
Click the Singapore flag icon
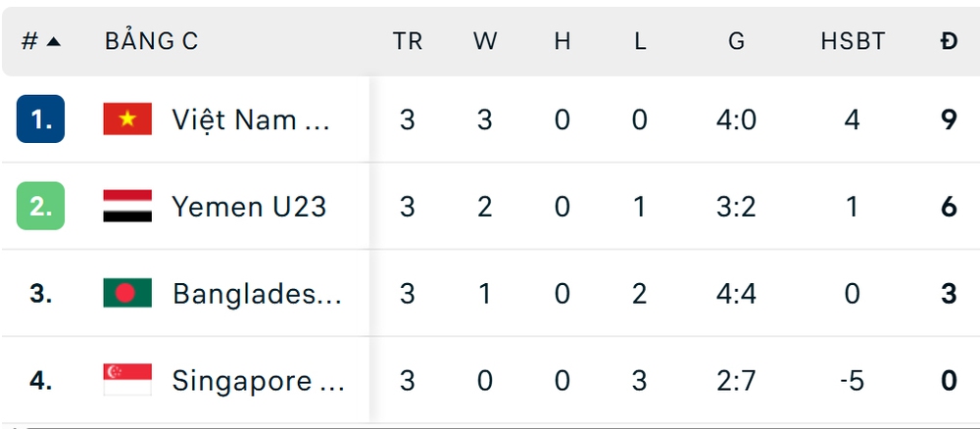(x=127, y=380)
